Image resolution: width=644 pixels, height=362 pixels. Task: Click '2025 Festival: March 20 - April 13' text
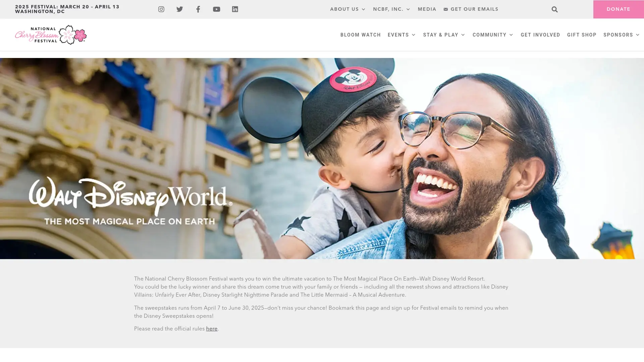tap(67, 7)
